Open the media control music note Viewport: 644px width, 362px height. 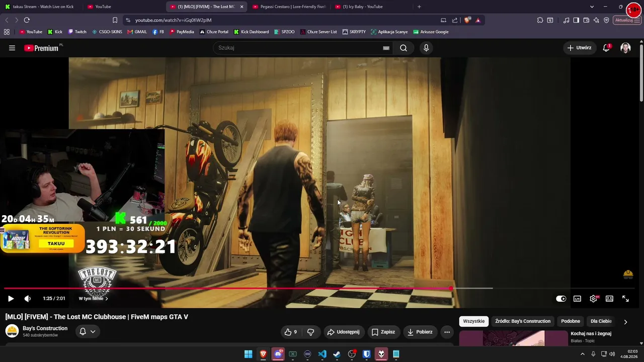[x=567, y=20]
